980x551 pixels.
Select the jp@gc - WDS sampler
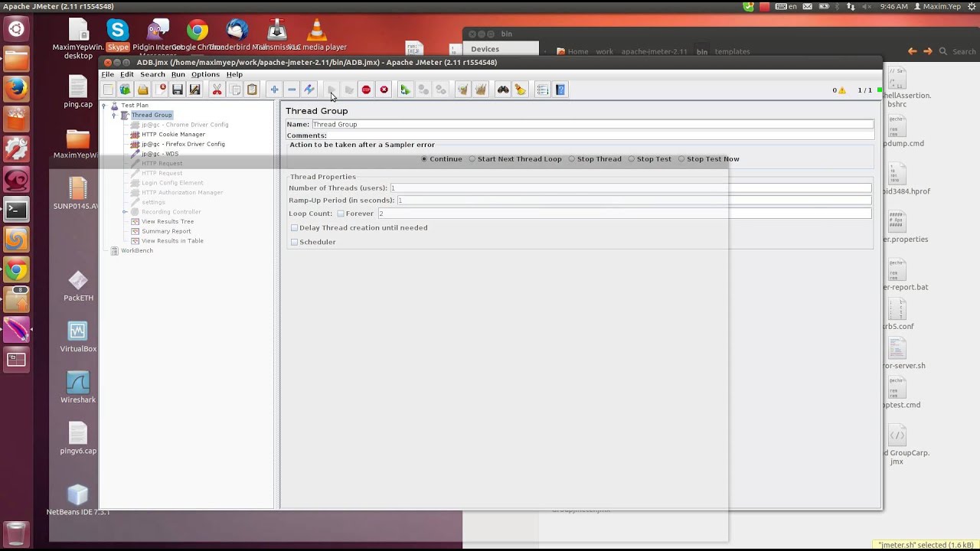[159, 154]
